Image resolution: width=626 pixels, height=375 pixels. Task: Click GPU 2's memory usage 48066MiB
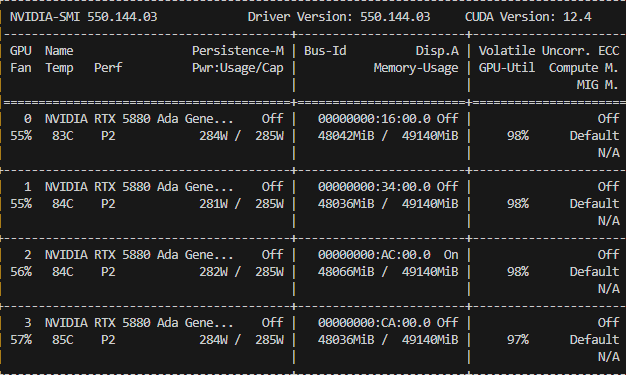pos(346,272)
